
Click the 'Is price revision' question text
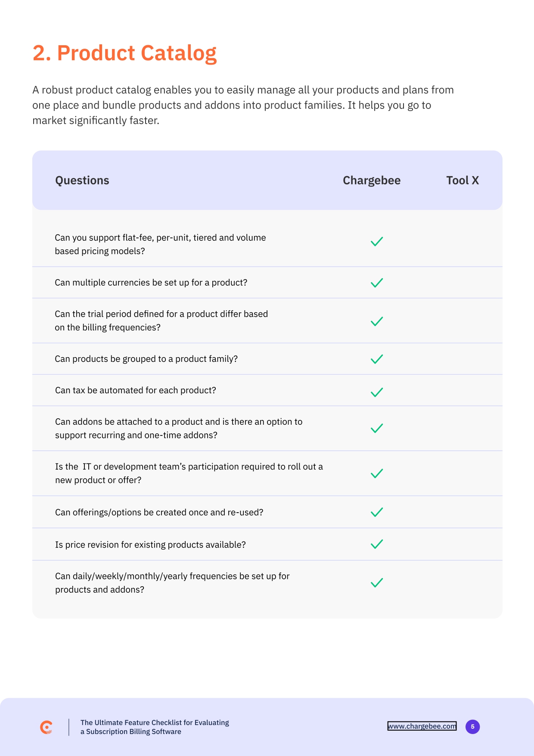point(150,545)
